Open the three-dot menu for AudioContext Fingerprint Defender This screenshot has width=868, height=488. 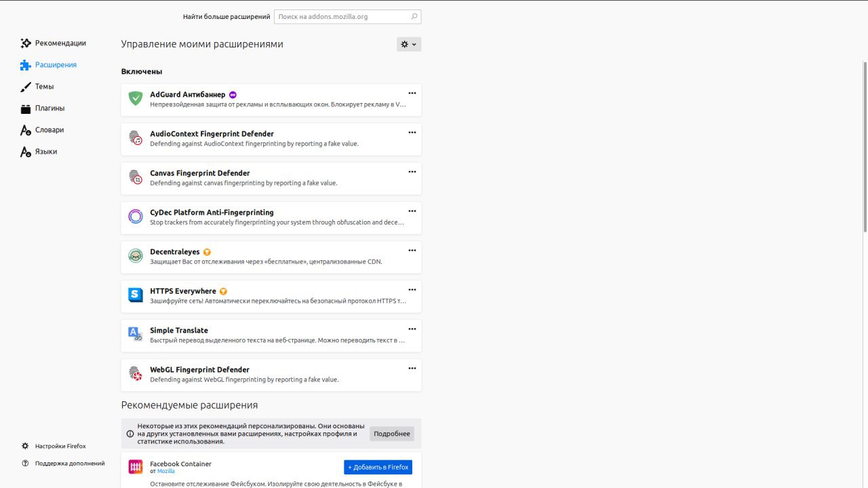pyautogui.click(x=412, y=132)
